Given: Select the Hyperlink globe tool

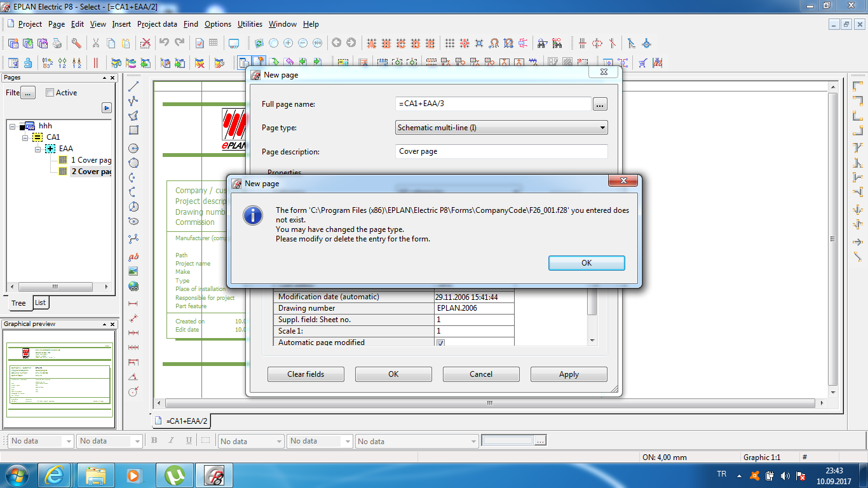Looking at the screenshot, I should pos(133,287).
